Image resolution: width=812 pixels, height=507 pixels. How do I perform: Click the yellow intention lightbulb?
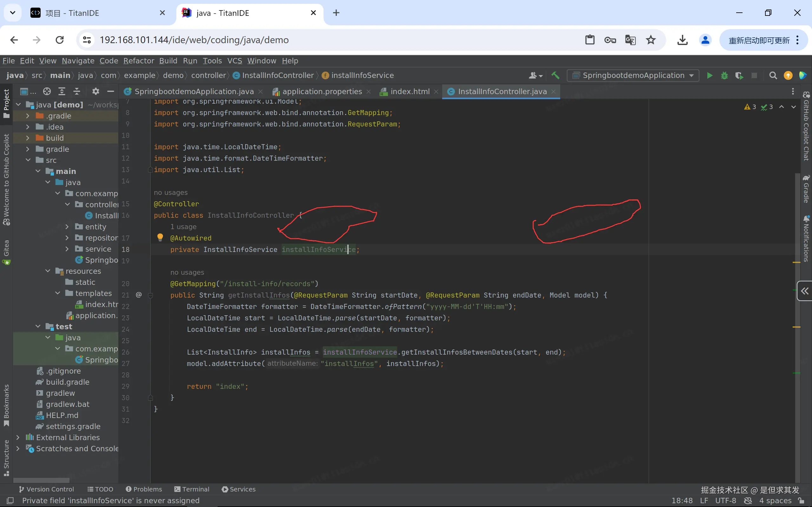pos(160,237)
